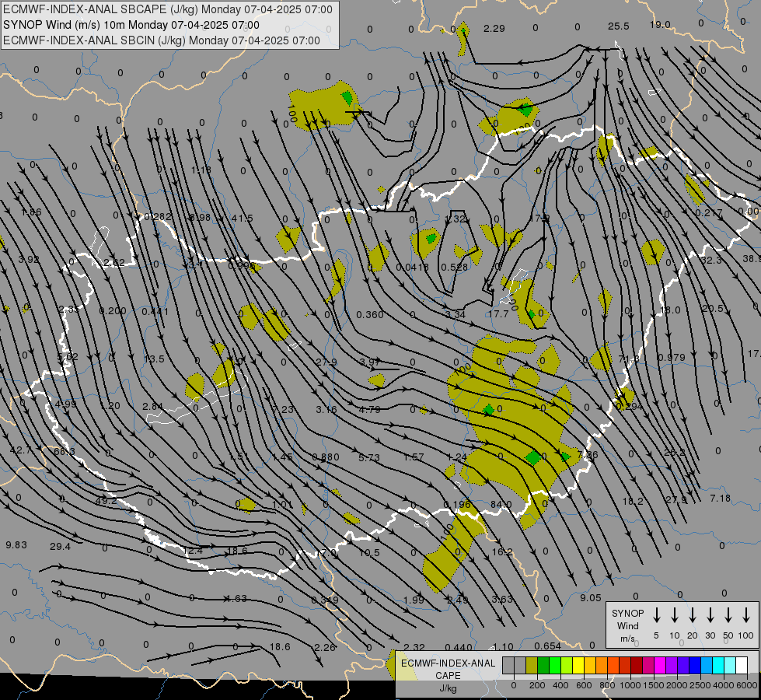
Task: Click the 0.0418 value on map
Action: pos(412,268)
